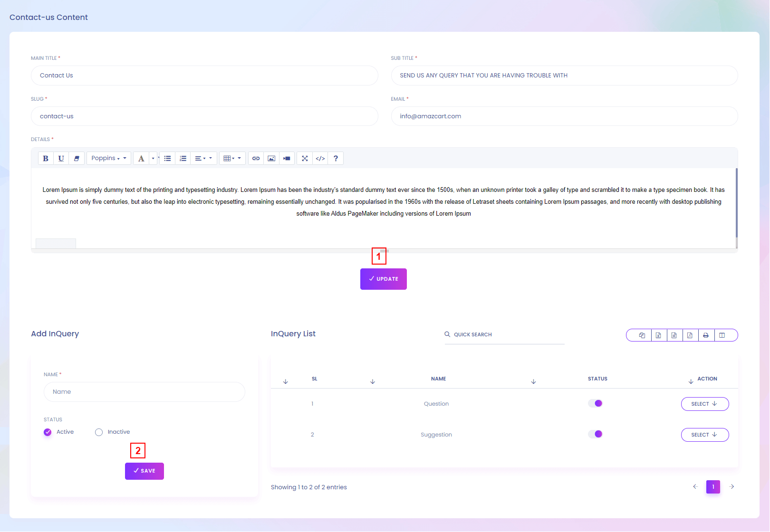Open SELECT action dropdown for Question
Screen dimensions: 770x532
tap(704, 404)
